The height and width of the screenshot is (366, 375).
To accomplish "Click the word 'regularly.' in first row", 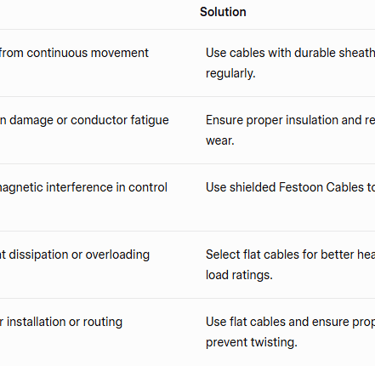I will click(231, 73).
